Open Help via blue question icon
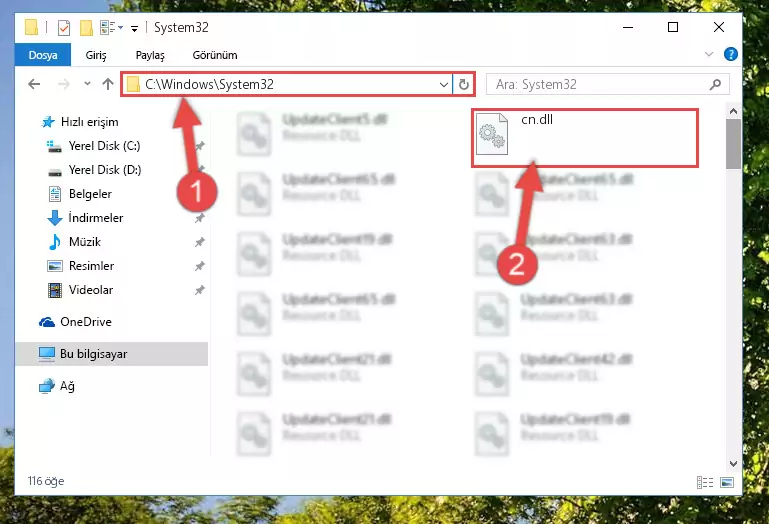This screenshot has width=769, height=524. tap(730, 54)
